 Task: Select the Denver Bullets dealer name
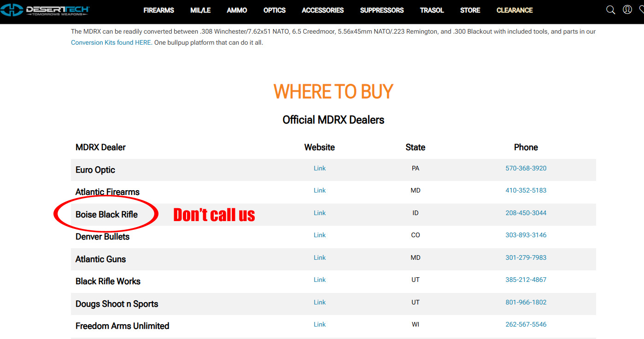[102, 237]
